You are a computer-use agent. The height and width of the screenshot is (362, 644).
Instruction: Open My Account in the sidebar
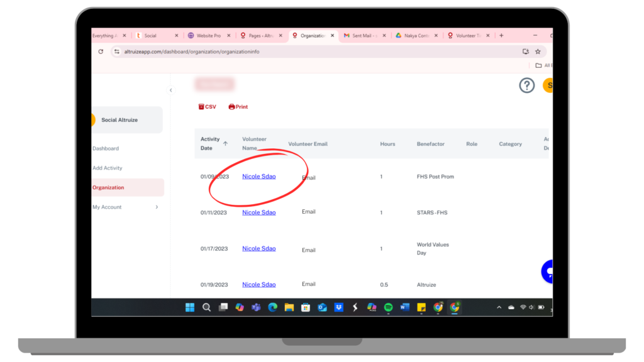click(107, 207)
